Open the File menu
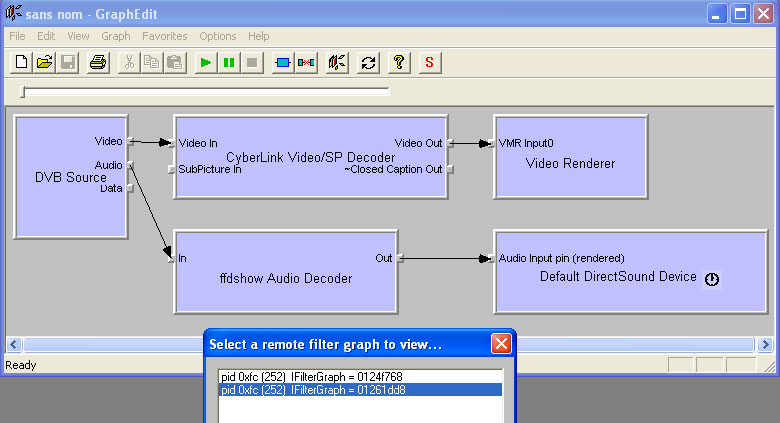 coord(17,36)
